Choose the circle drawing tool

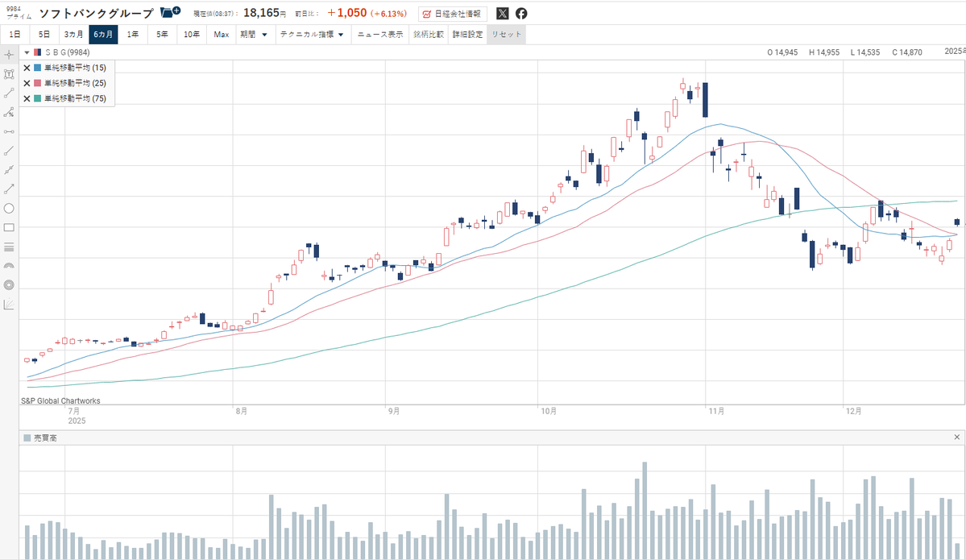pyautogui.click(x=9, y=208)
